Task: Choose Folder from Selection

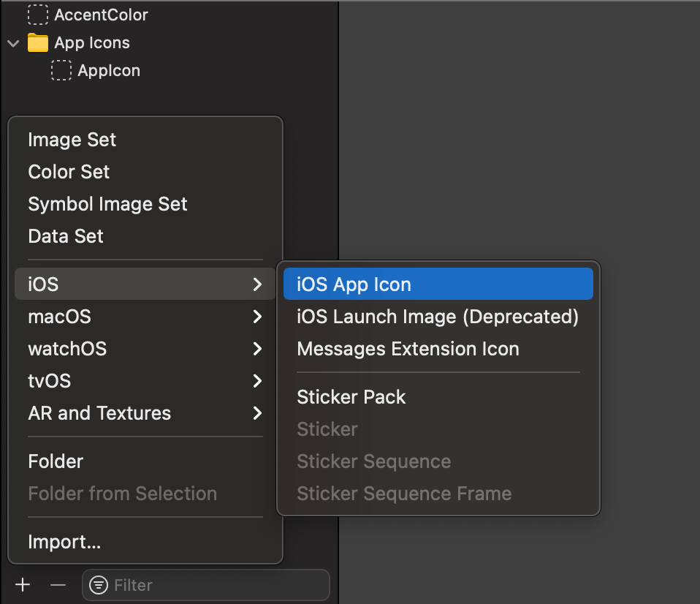Action: coord(145,494)
